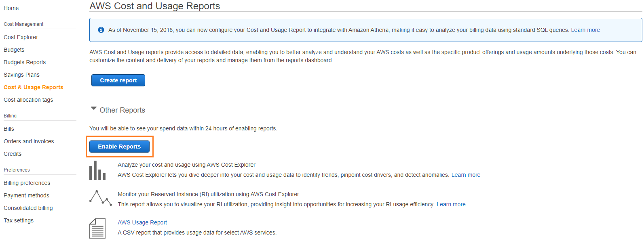Click the AWS Cost and Usage Reports title
This screenshot has width=644, height=243.
(x=155, y=6)
